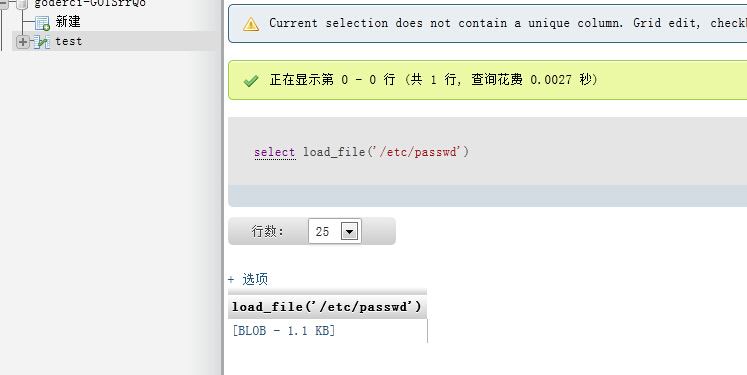Viewport: 747px width, 375px height.
Task: Click the 新建 new-table icon
Action: point(42,22)
